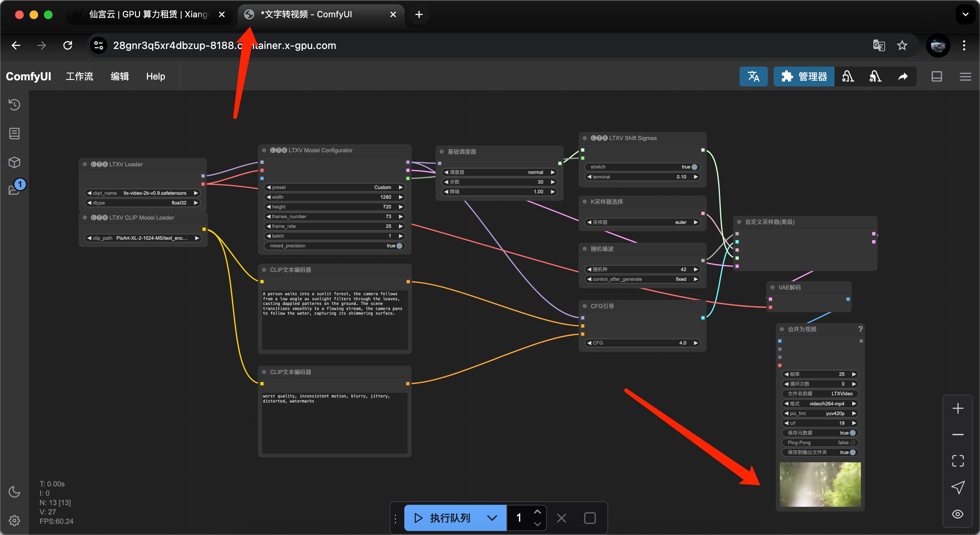980x535 pixels.
Task: Click the ComfyUI logo
Action: [28, 76]
